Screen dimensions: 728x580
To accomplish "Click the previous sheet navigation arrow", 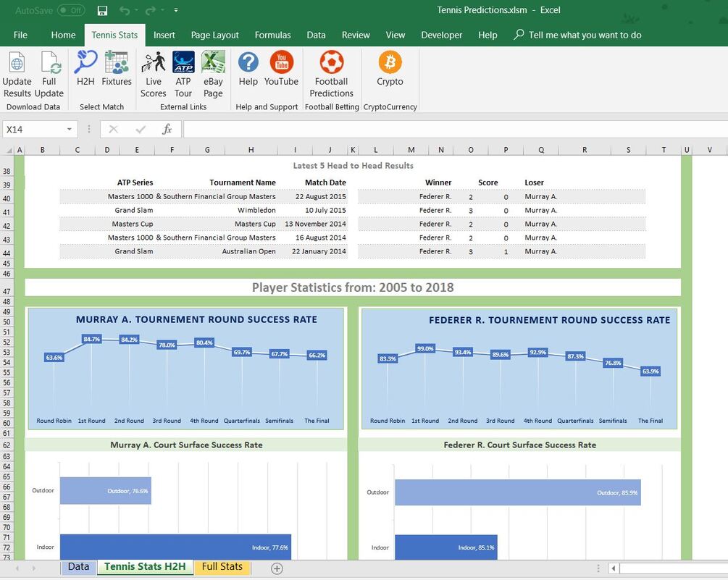I will [x=17, y=568].
